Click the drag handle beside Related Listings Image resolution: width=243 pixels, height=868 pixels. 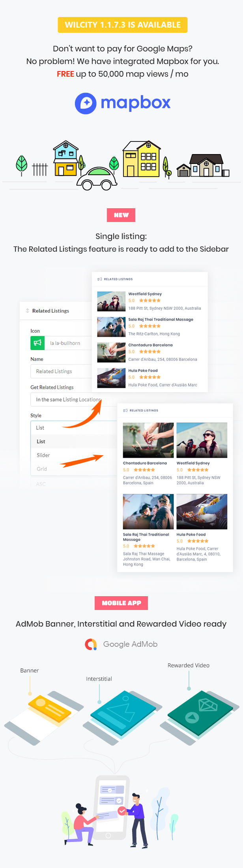click(x=28, y=311)
